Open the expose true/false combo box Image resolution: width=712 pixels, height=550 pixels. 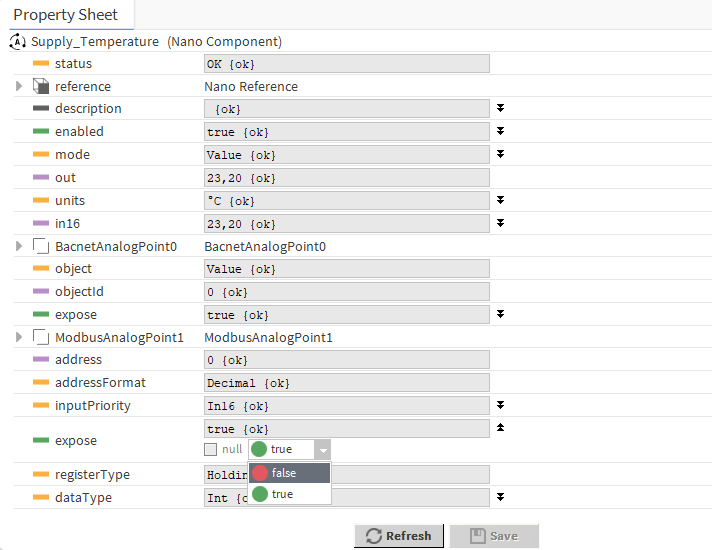click(322, 450)
